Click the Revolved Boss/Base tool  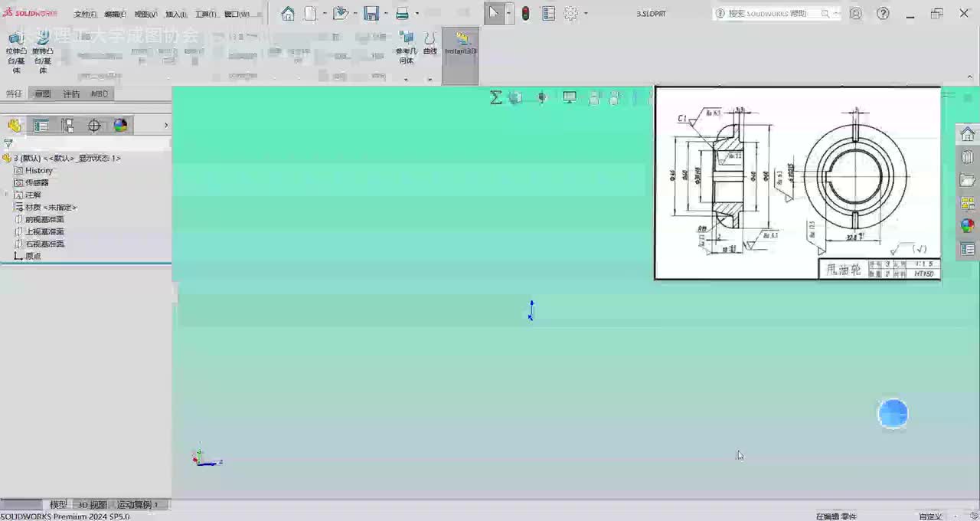click(x=43, y=54)
